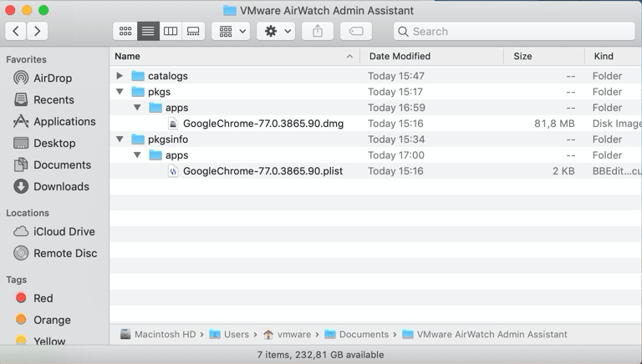Select the Red tag in sidebar
This screenshot has height=364, width=642.
[43, 298]
